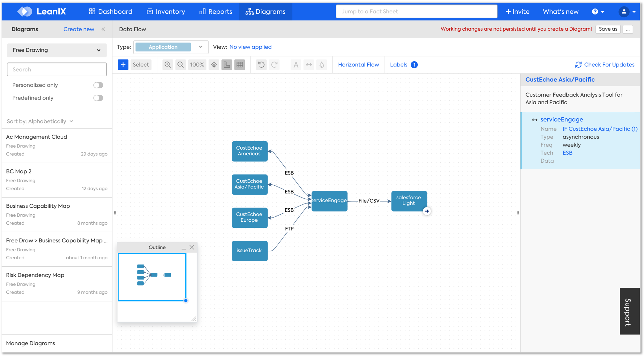The image size is (644, 356).
Task: Toggle the ruler layout icon
Action: point(227,65)
